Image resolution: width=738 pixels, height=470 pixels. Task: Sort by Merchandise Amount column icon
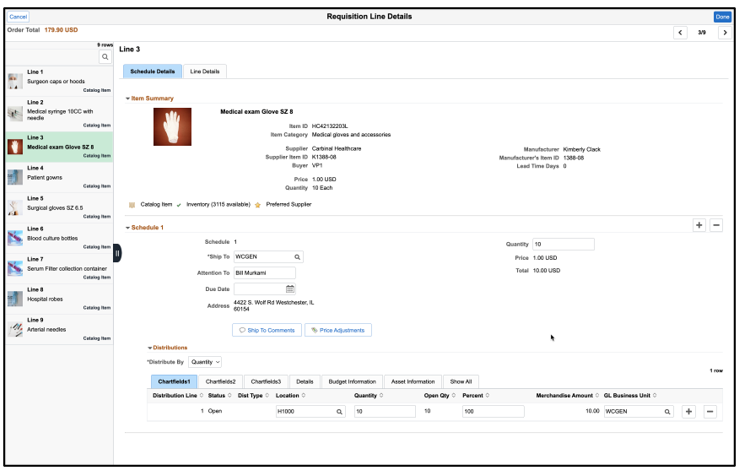tap(597, 396)
